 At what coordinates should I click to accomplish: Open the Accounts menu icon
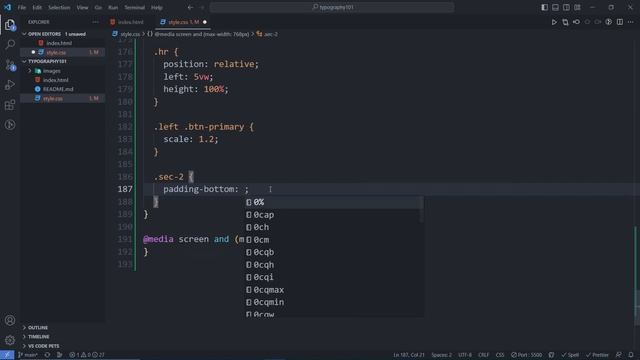point(10,320)
